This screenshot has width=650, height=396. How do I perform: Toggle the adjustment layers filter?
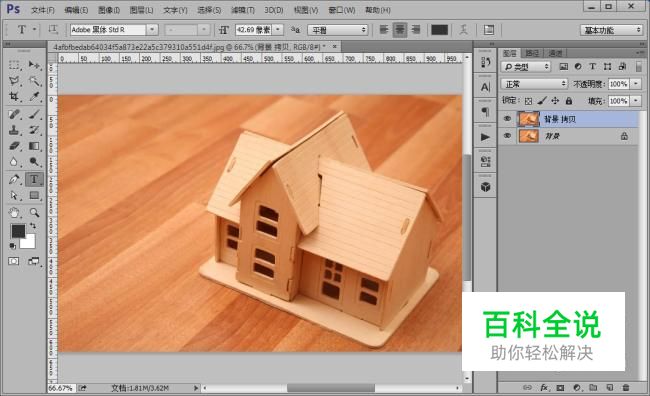(x=578, y=66)
